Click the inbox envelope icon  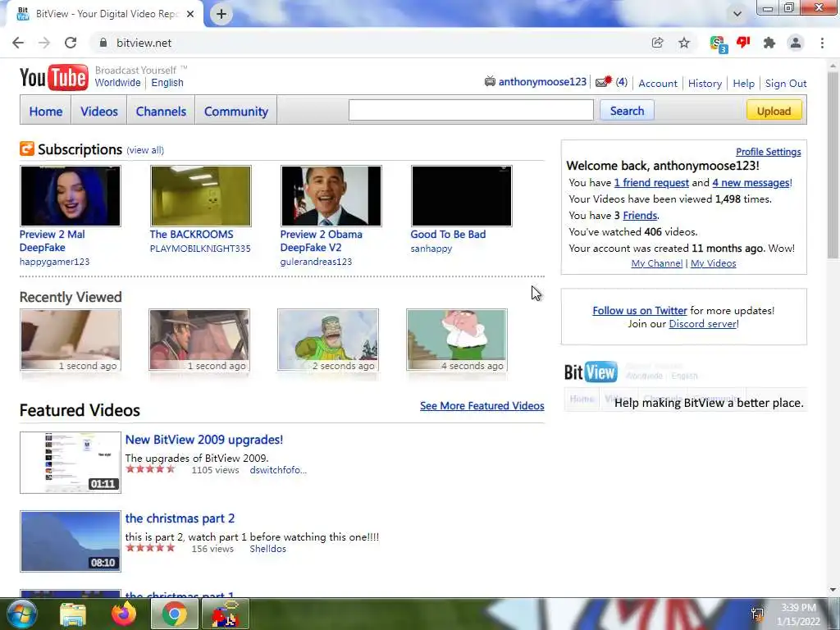click(x=603, y=82)
